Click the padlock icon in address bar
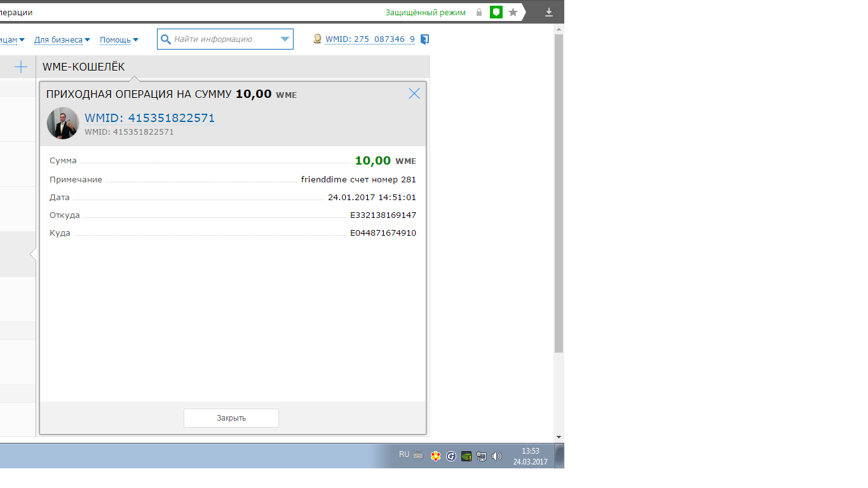This screenshot has width=868, height=488. 479,12
